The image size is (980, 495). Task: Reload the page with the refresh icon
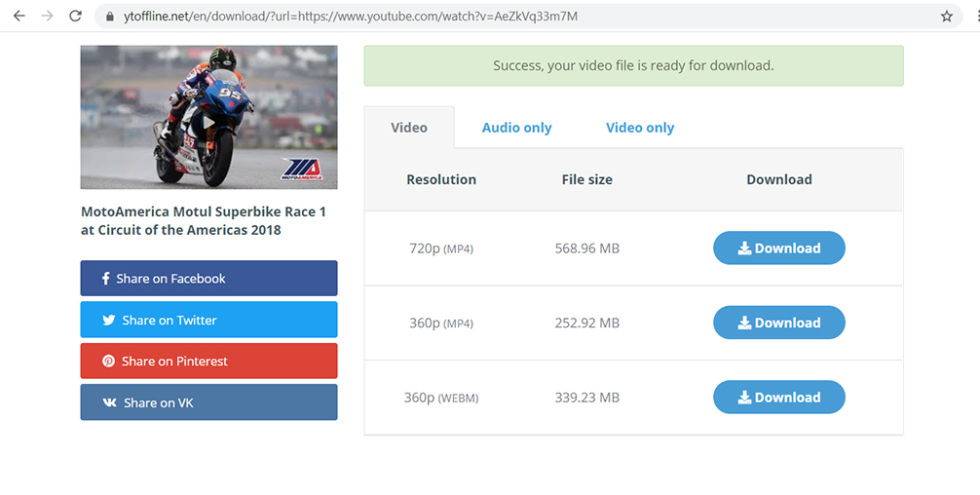tap(76, 17)
